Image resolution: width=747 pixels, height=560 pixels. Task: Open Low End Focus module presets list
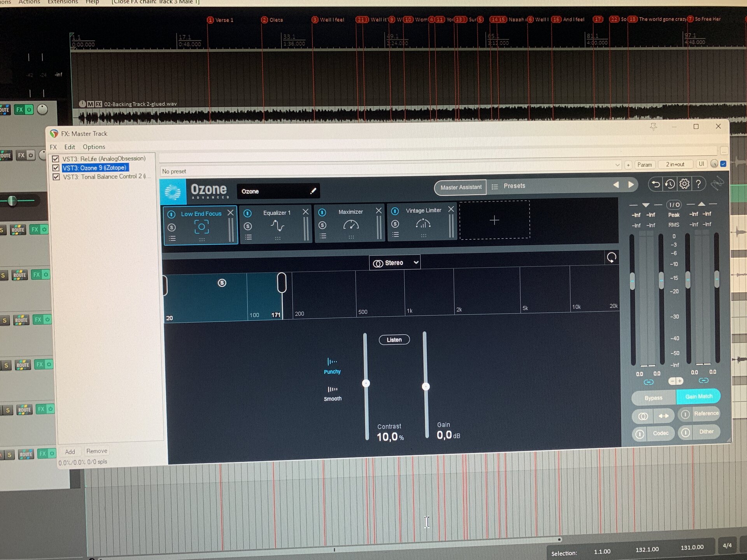click(x=172, y=238)
